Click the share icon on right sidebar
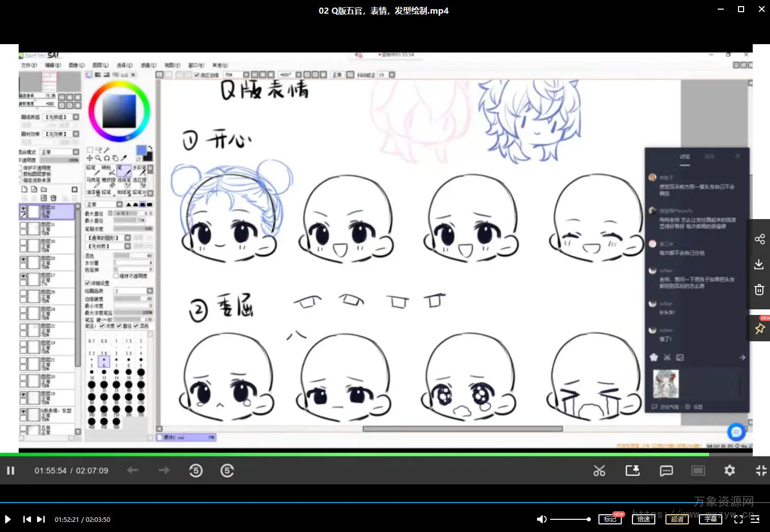Viewport: 770px width, 532px height. coord(759,239)
